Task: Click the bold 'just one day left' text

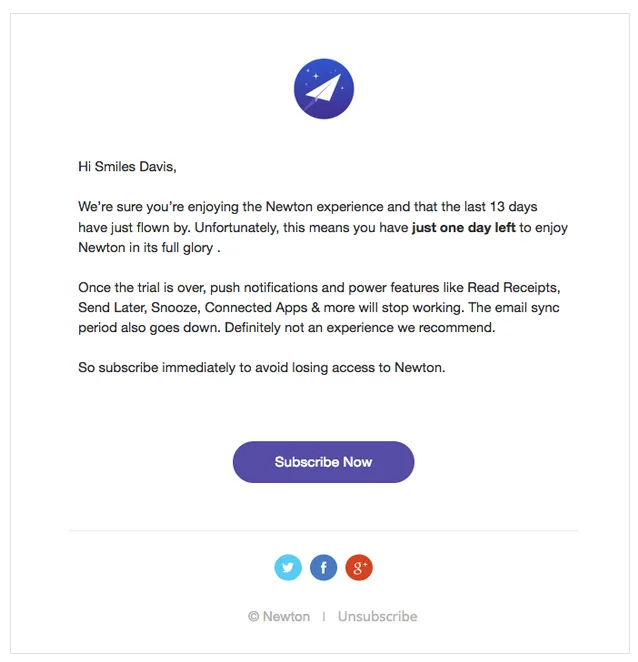Action: (x=464, y=228)
